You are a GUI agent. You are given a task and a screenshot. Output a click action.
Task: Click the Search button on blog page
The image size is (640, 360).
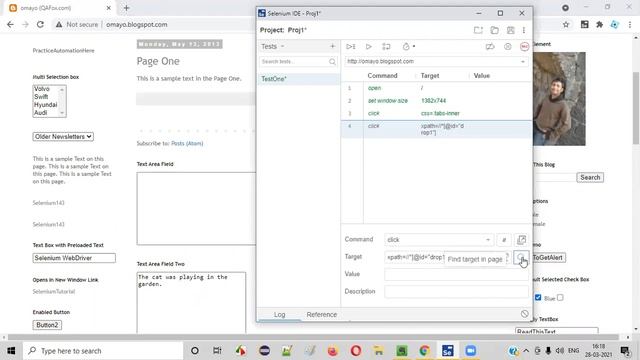[590, 178]
